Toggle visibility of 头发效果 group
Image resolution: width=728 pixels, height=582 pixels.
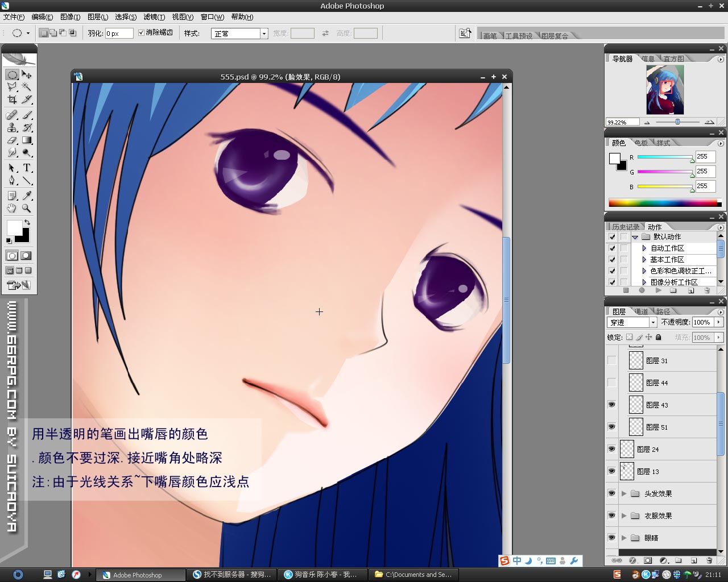[x=612, y=493]
